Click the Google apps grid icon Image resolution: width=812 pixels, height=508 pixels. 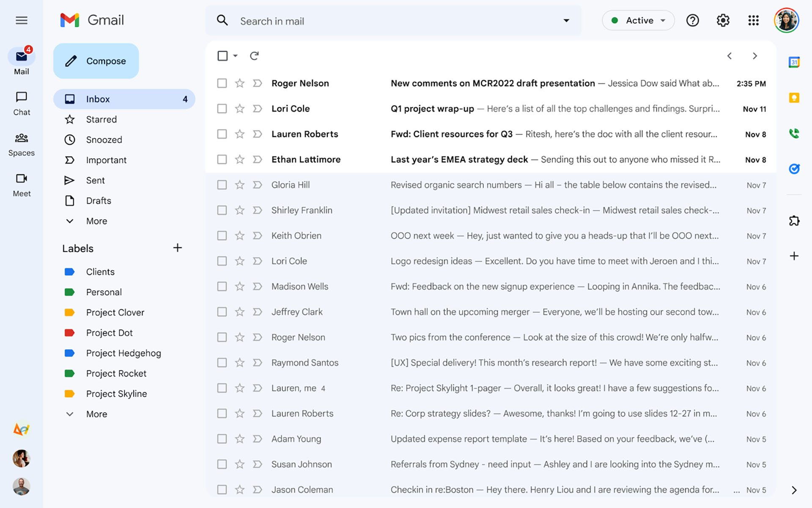pos(754,20)
